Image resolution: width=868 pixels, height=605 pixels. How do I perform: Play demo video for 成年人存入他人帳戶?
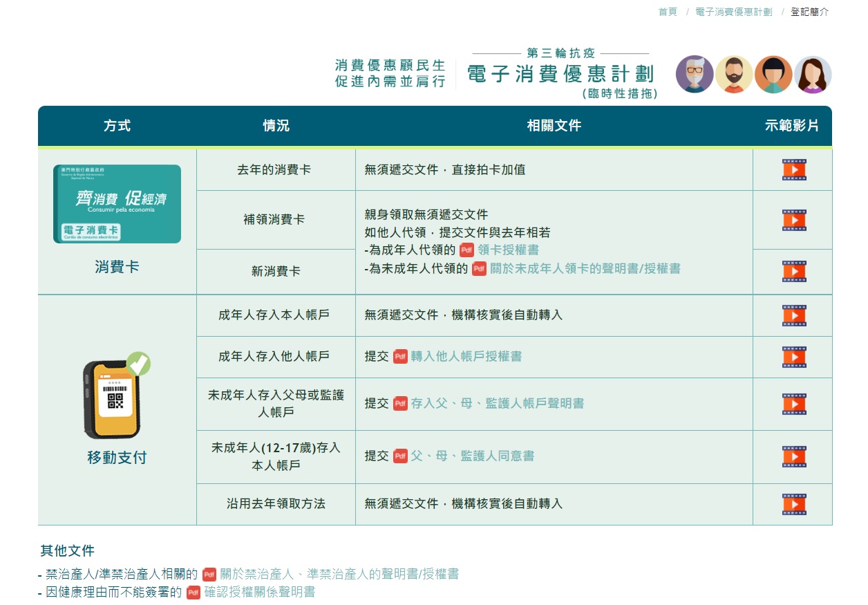click(x=794, y=357)
